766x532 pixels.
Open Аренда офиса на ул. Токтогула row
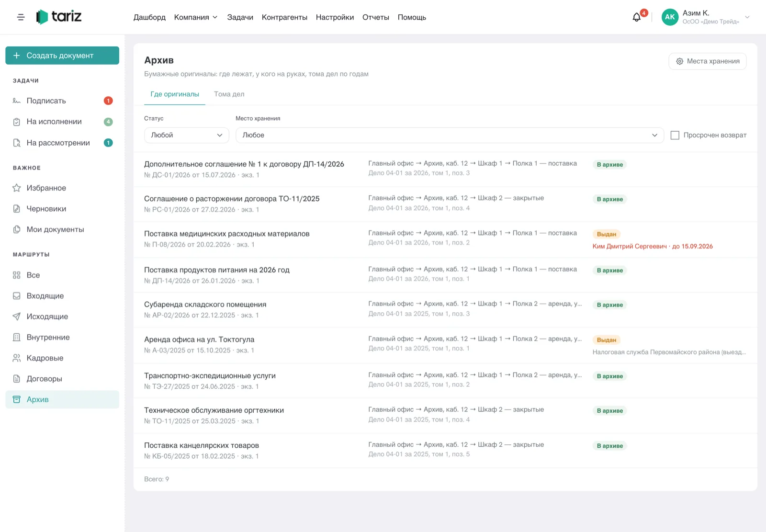click(445, 345)
